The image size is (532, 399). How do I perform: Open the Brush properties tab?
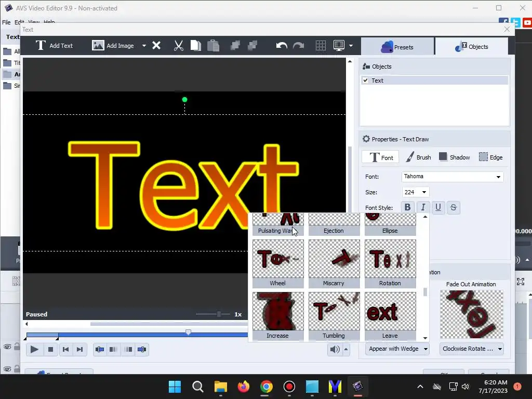(x=418, y=157)
